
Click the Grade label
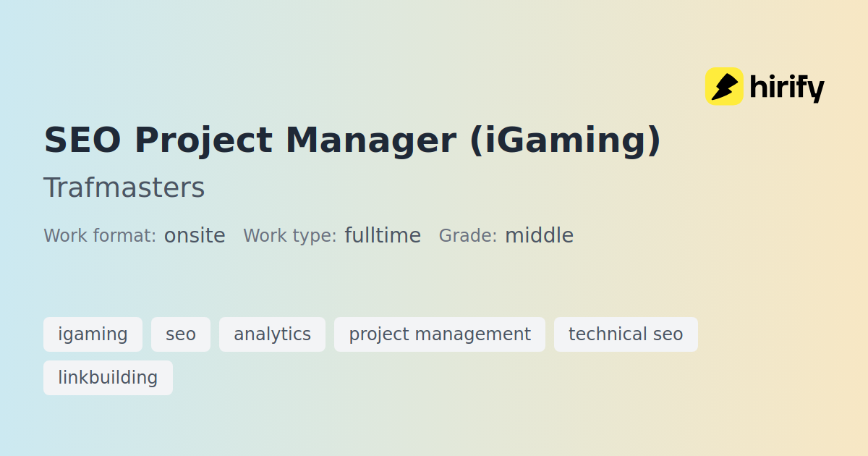click(468, 236)
